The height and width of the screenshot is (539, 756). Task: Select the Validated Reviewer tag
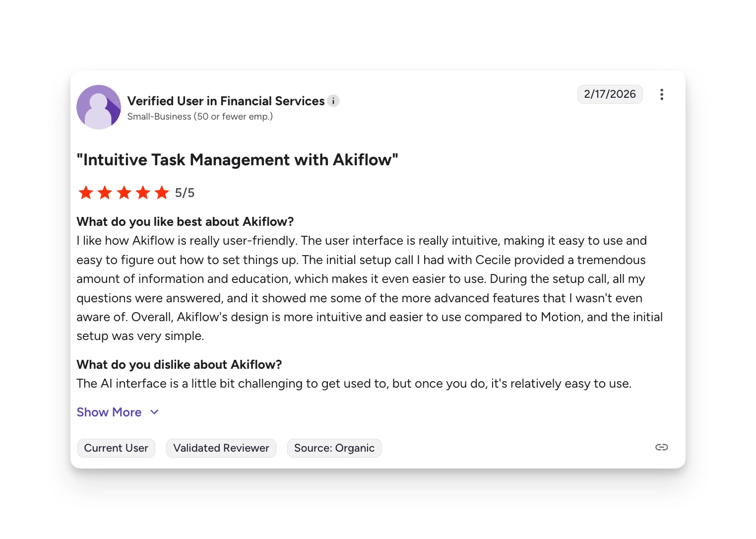click(x=221, y=448)
